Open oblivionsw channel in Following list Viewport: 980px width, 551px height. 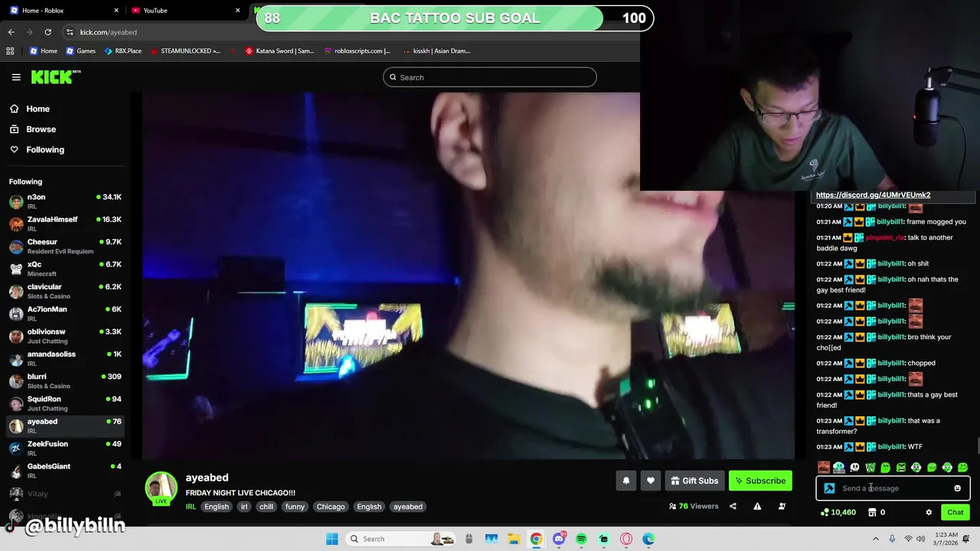pyautogui.click(x=65, y=336)
